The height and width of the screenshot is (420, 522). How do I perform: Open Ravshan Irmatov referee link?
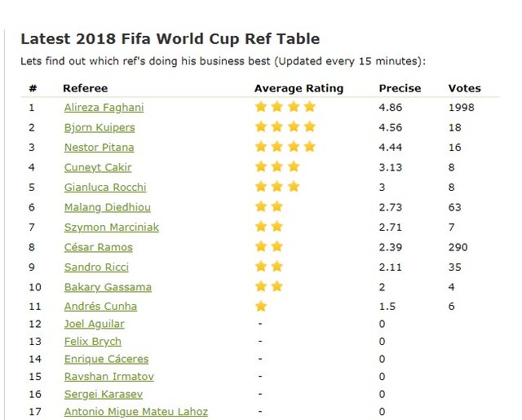pos(108,377)
